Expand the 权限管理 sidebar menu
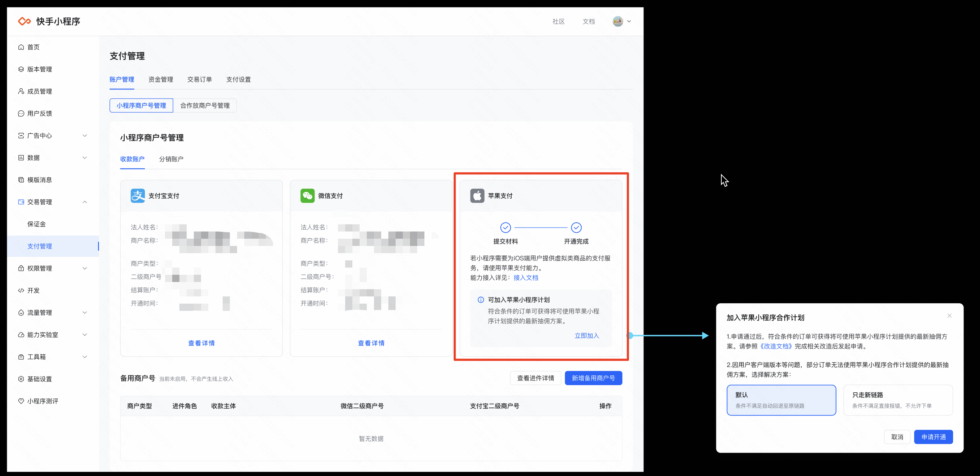Viewport: 980px width, 476px height. 85,268
